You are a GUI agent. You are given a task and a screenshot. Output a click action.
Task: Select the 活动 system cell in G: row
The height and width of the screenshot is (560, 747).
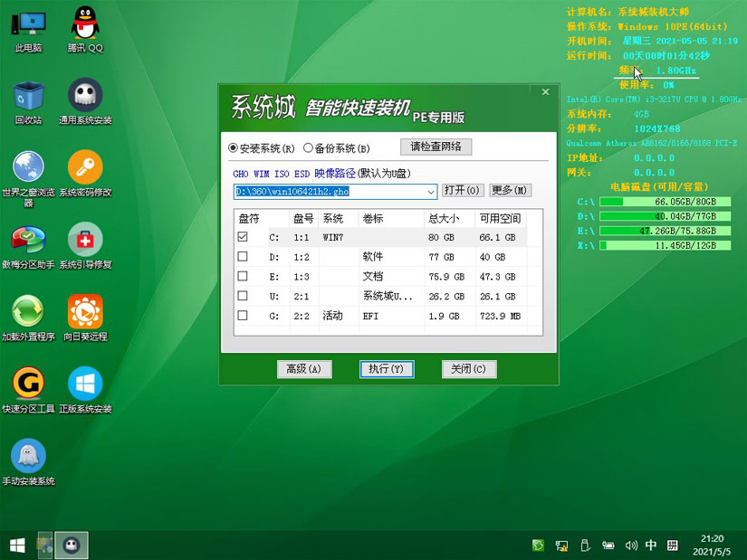click(332, 316)
